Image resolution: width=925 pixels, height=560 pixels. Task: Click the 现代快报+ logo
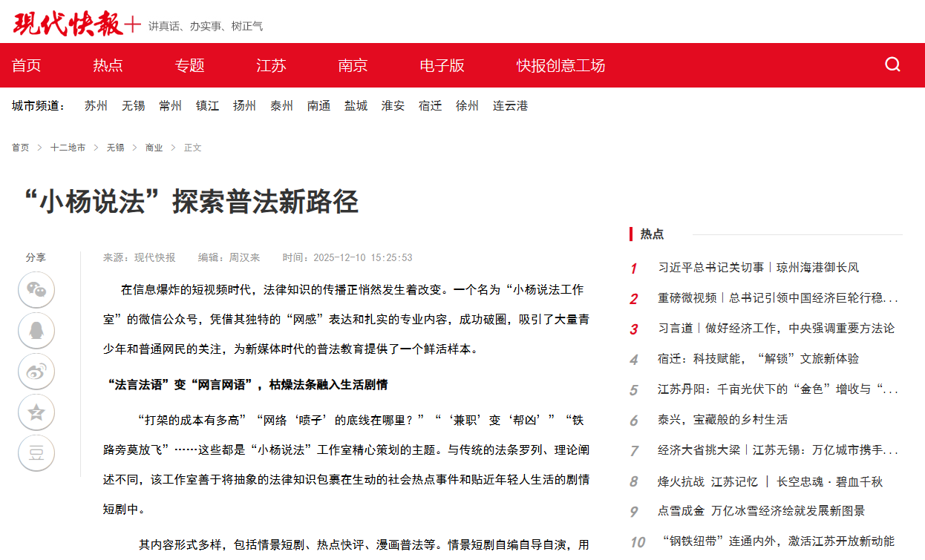(x=76, y=24)
